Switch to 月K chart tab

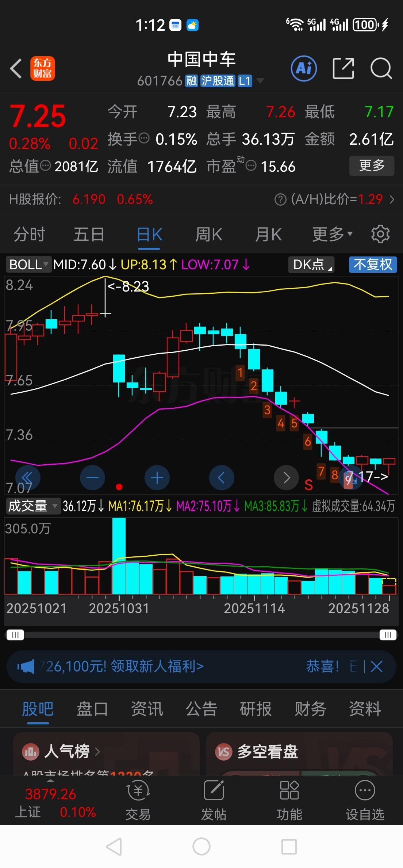[x=268, y=234]
